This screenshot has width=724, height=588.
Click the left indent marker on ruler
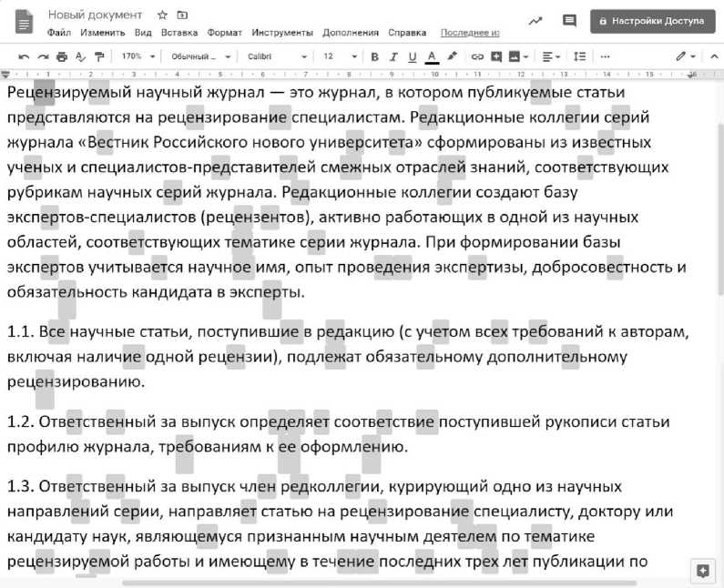(x=5, y=74)
